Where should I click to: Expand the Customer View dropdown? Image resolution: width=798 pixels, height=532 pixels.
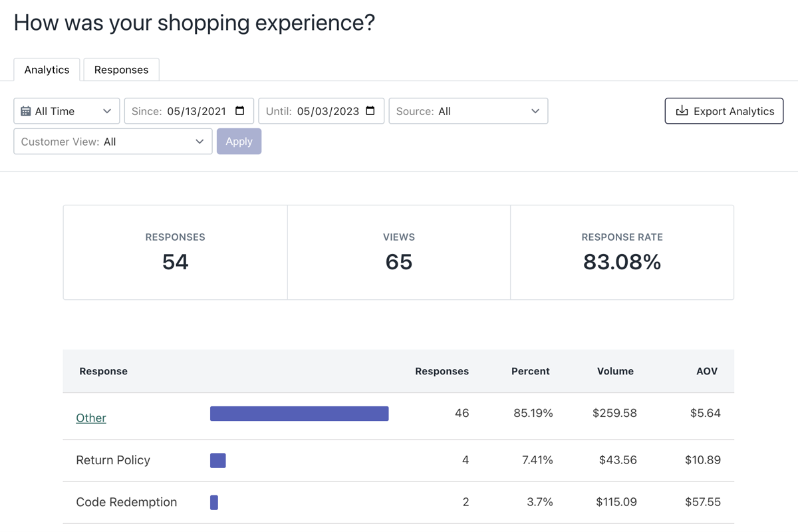click(113, 142)
